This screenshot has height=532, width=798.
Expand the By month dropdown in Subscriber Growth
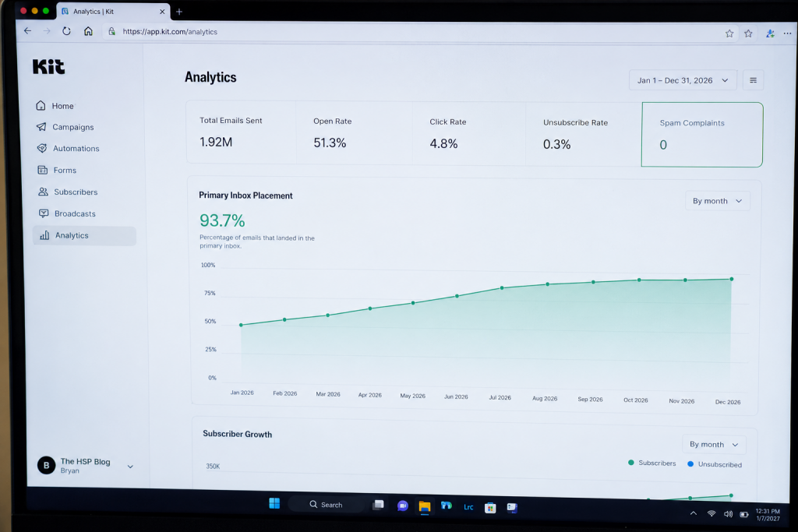(x=714, y=444)
